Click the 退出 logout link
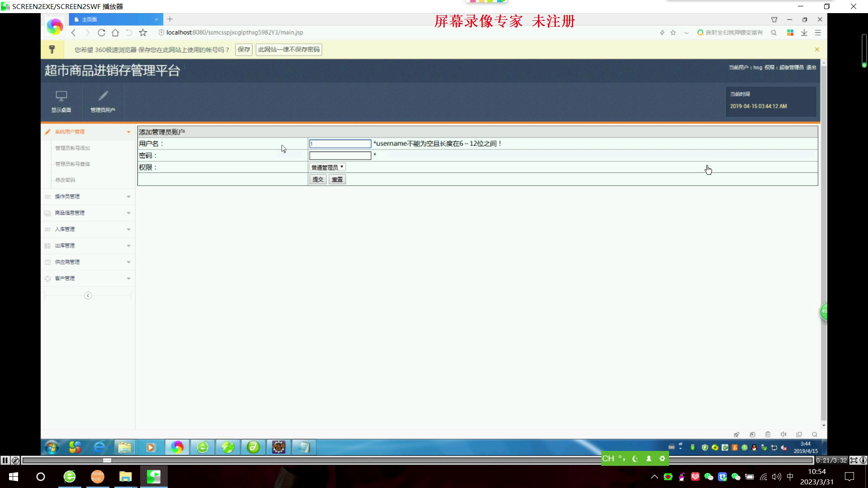The image size is (868, 488). 811,67
